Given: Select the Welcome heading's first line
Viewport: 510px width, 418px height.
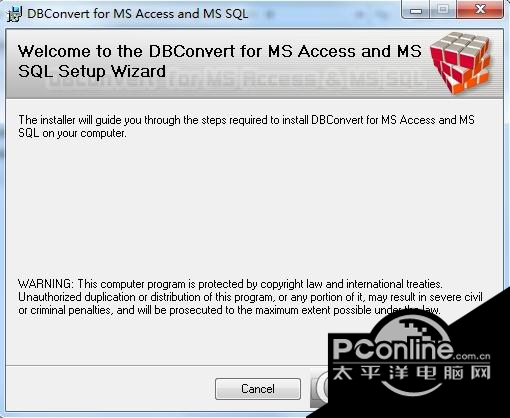Looking at the screenshot, I should (x=220, y=51).
